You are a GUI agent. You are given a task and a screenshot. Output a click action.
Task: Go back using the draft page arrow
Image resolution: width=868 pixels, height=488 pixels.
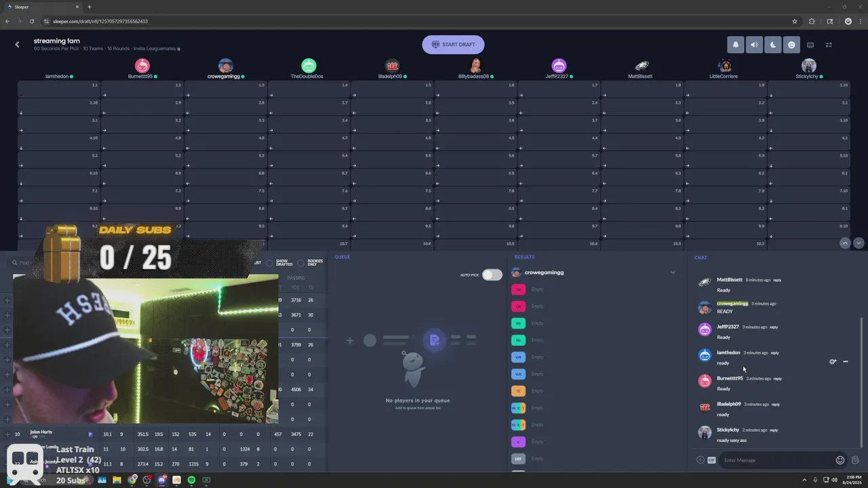point(17,45)
